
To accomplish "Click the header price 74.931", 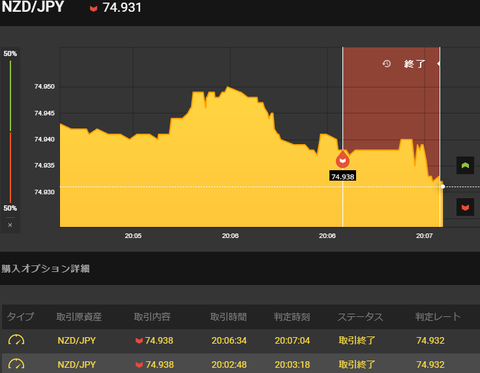I will [122, 8].
